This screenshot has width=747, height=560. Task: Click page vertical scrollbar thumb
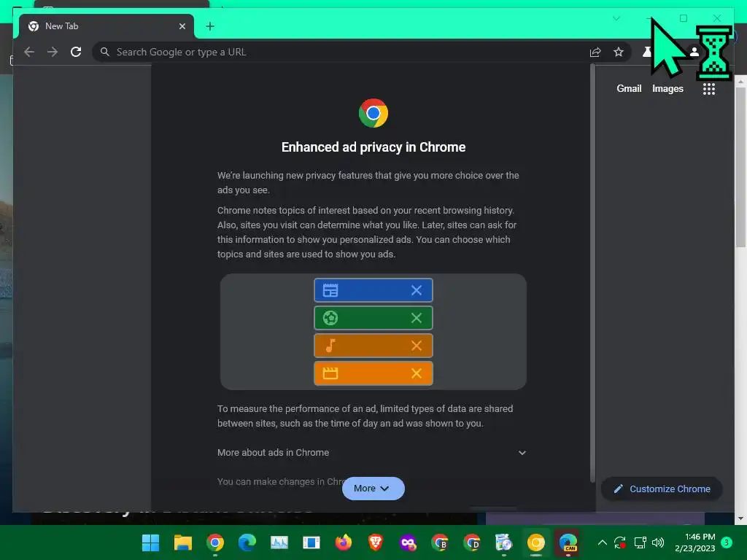(741, 167)
